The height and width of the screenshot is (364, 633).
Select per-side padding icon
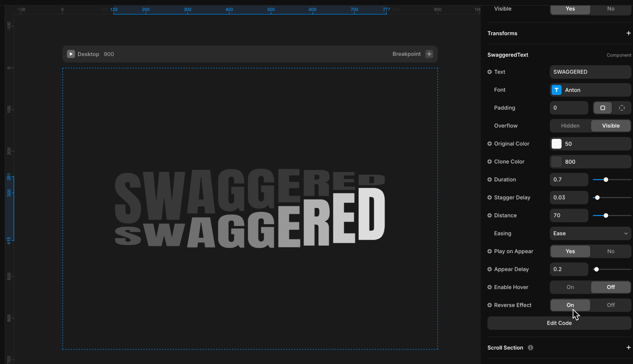click(x=622, y=108)
